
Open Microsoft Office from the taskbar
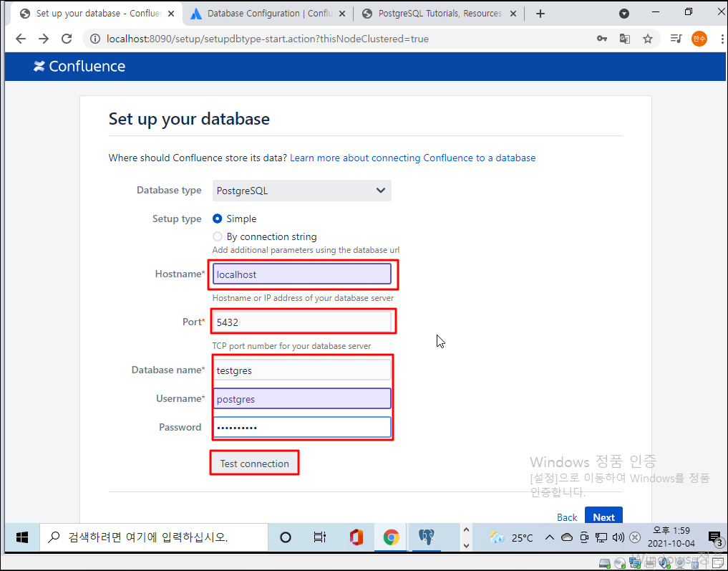pyautogui.click(x=356, y=537)
